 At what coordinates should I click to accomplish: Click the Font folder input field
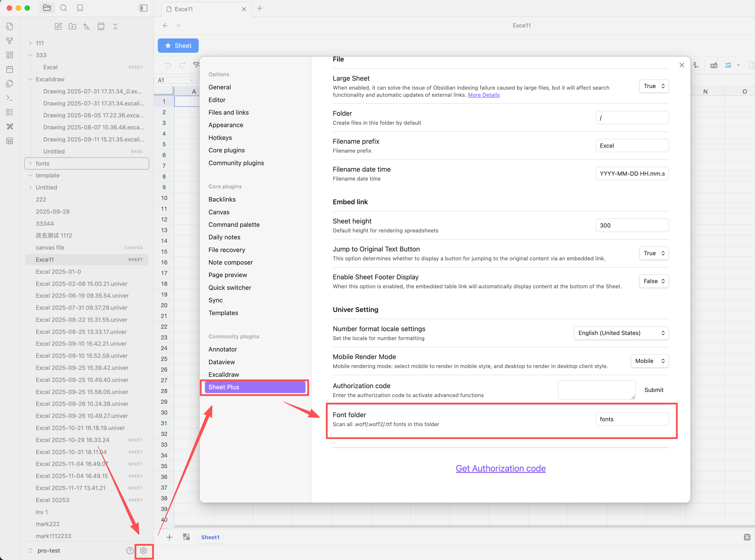point(632,419)
